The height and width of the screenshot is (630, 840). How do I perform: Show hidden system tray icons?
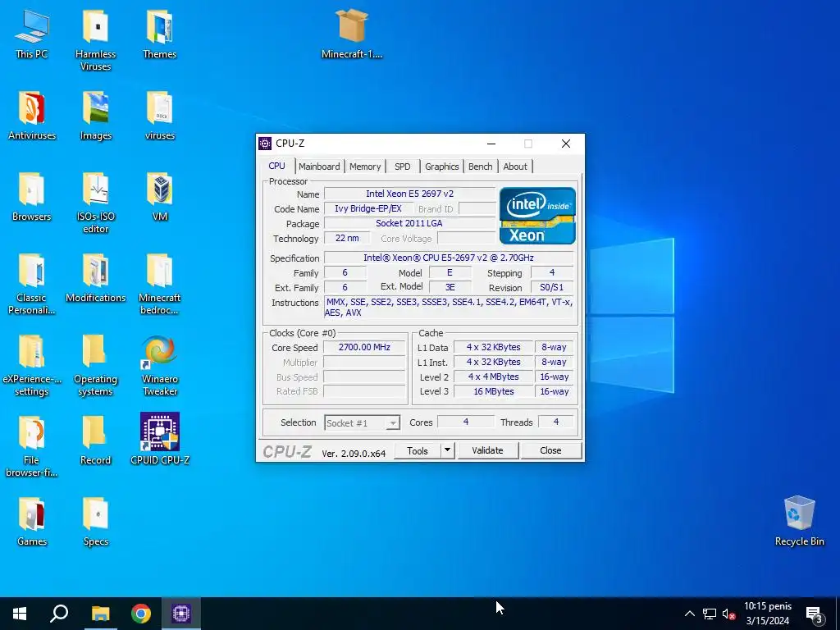point(689,614)
